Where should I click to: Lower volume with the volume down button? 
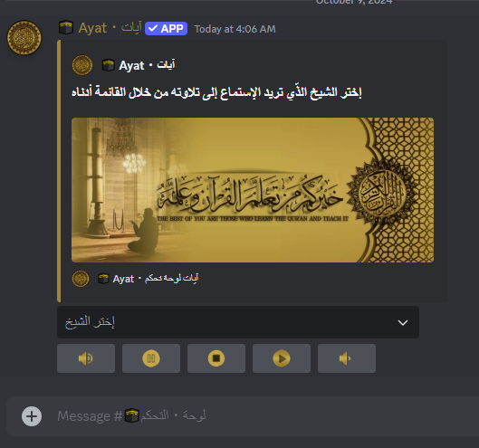[x=347, y=358]
